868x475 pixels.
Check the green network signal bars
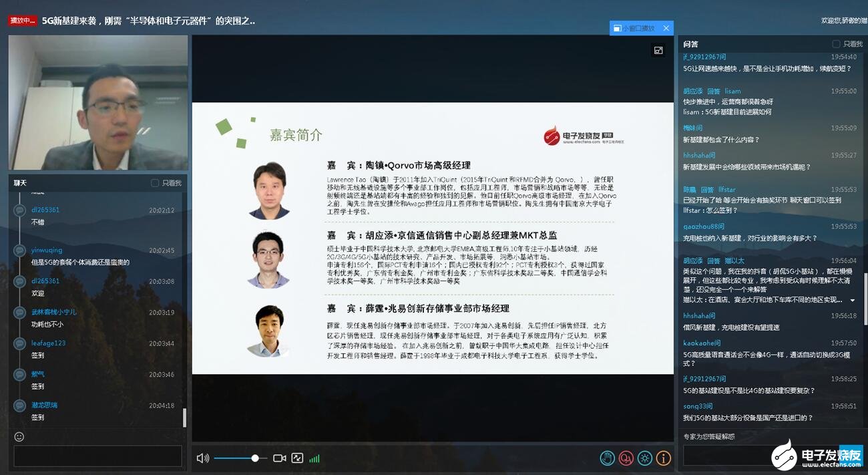coord(314,459)
